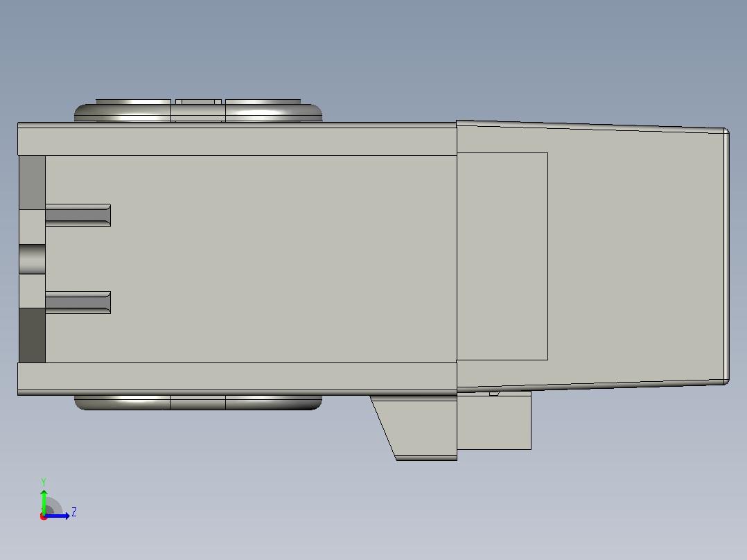Select the dark shaded face at lower left

pyautogui.click(x=33, y=335)
